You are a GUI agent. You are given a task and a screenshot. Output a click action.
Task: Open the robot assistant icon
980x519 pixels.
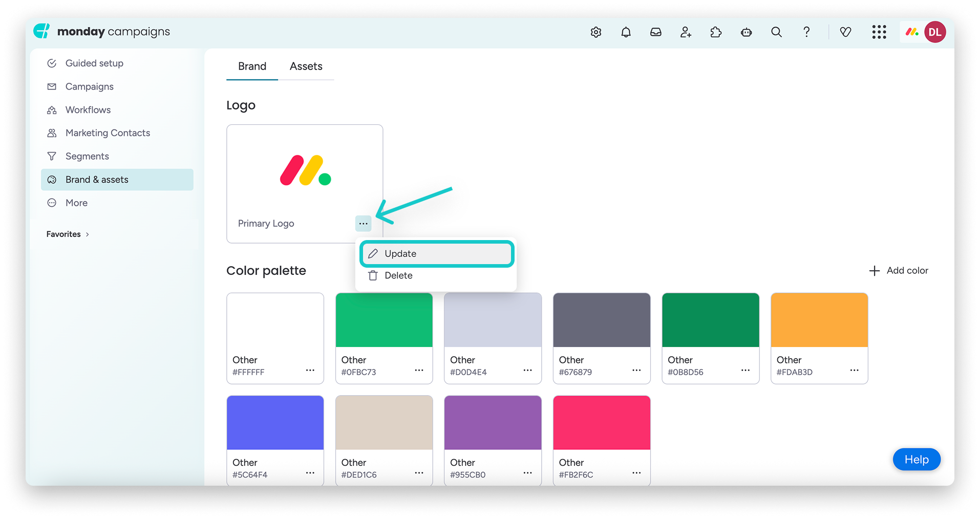(747, 32)
